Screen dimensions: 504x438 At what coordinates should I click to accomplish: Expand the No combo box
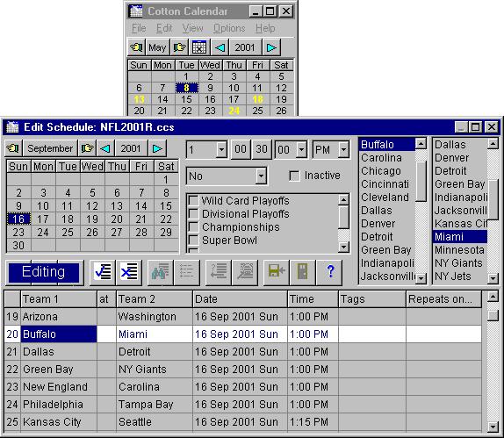pos(261,176)
